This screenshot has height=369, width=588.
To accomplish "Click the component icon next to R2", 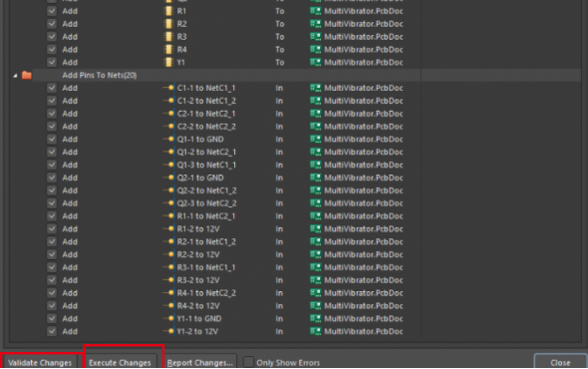I will coord(168,24).
